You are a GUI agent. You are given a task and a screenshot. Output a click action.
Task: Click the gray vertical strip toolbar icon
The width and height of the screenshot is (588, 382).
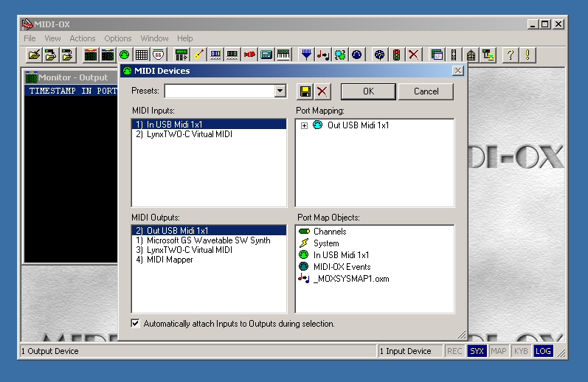[x=454, y=55]
